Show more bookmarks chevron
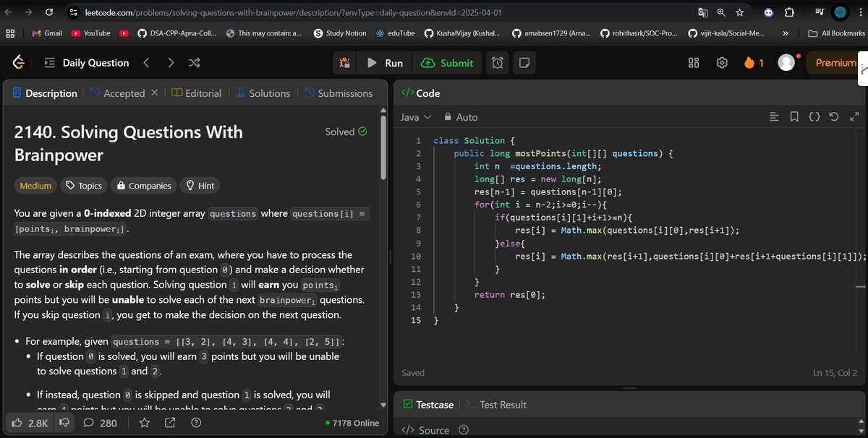Screen dimensions: 868x438 tap(786, 33)
